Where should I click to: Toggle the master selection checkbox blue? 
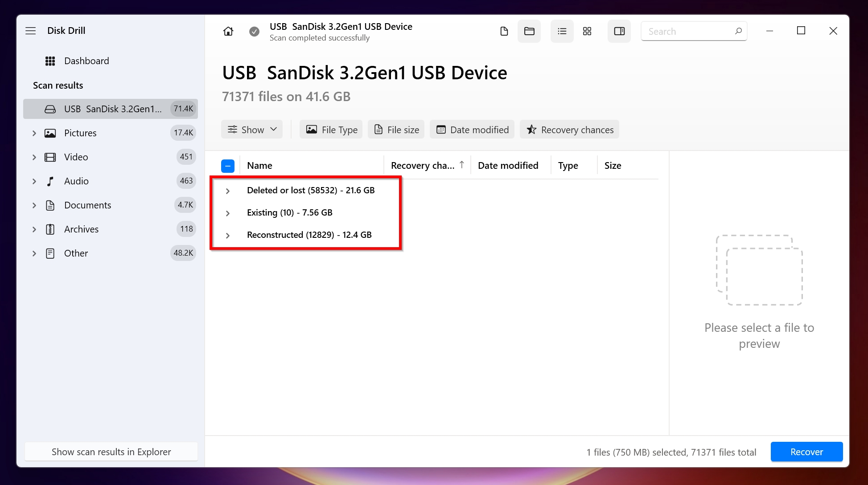(x=226, y=166)
